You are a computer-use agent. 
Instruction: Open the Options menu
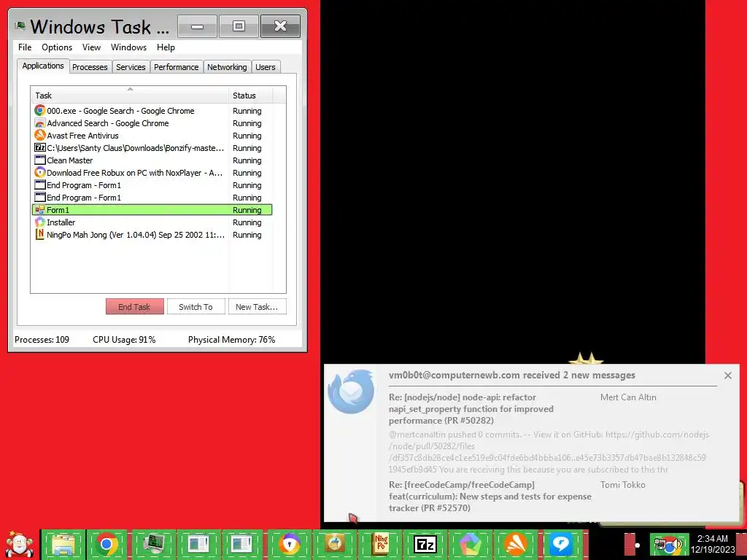57,47
